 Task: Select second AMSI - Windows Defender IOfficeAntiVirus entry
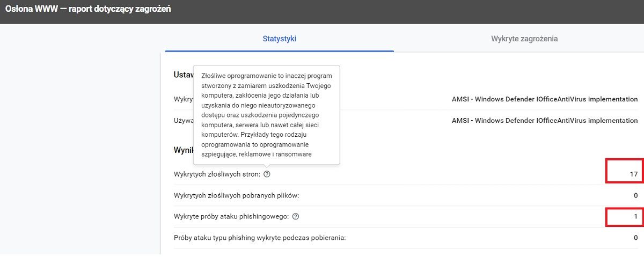pos(545,120)
